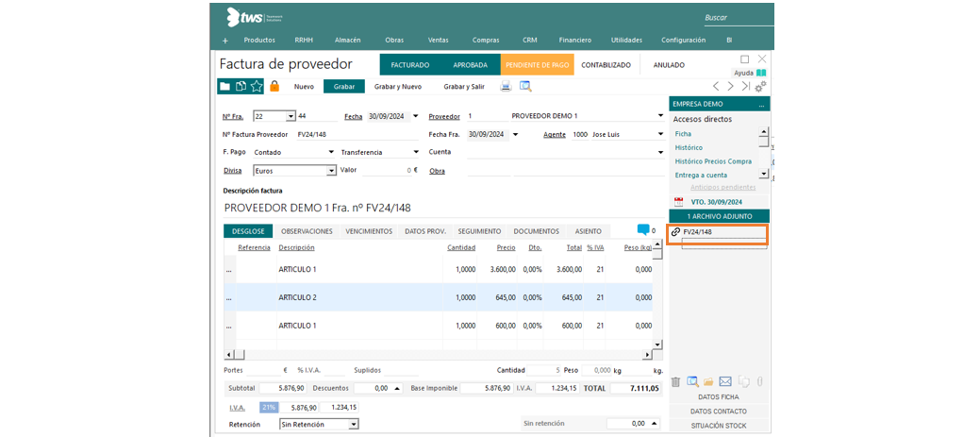Go to next record arrow
The height and width of the screenshot is (437, 980).
pyautogui.click(x=730, y=86)
